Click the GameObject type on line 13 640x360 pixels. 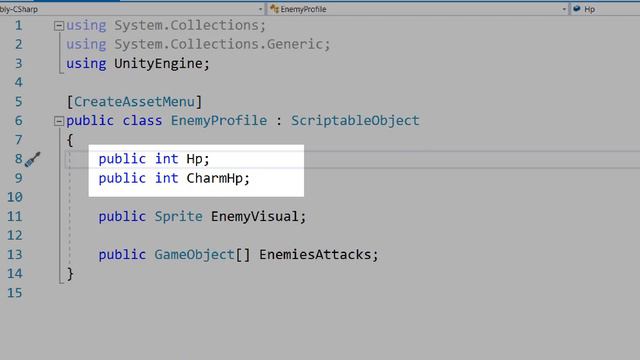click(194, 255)
